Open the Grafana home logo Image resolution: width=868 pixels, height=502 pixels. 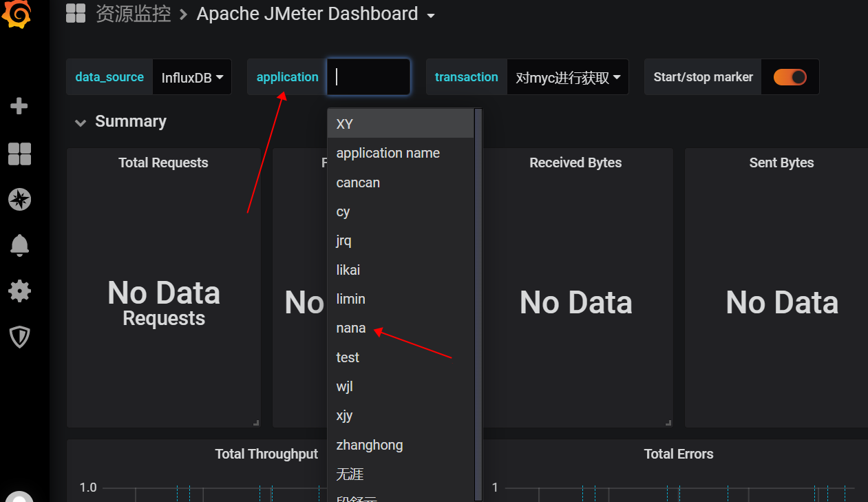click(18, 14)
